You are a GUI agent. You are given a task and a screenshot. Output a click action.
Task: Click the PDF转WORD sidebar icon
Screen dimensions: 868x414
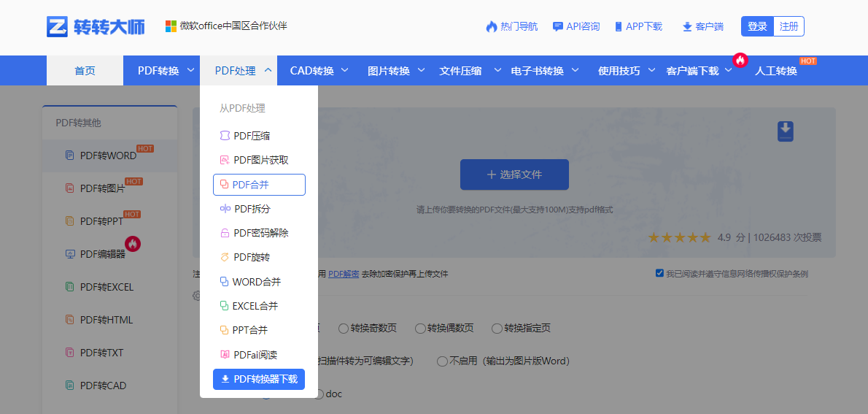tap(70, 156)
